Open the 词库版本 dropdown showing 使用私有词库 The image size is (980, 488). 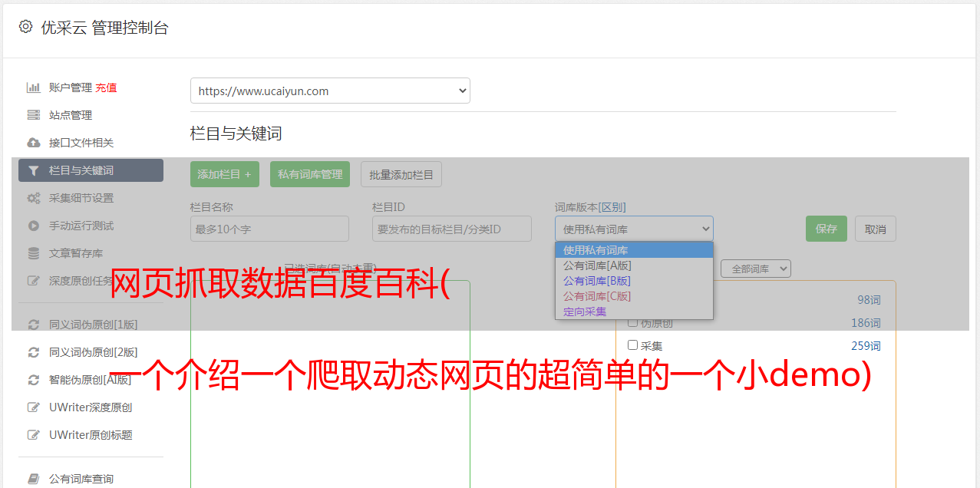[634, 229]
